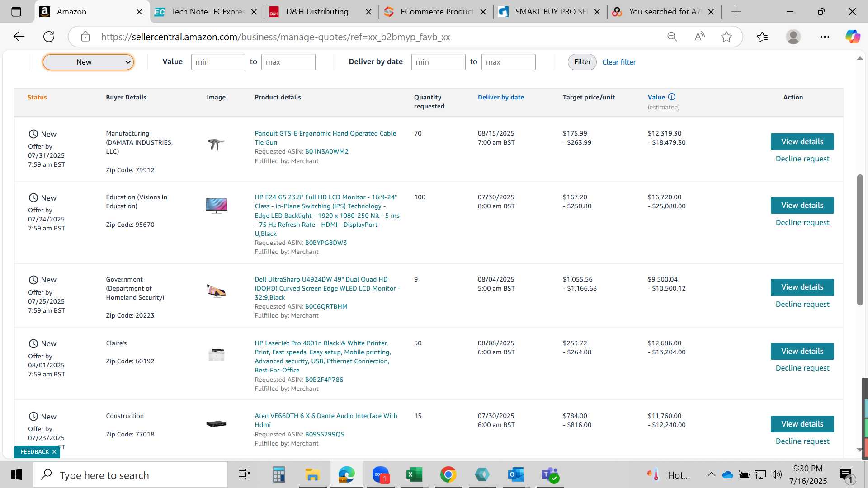The width and height of the screenshot is (868, 488).
Task: Open Outlook from the taskbar
Action: [516, 475]
